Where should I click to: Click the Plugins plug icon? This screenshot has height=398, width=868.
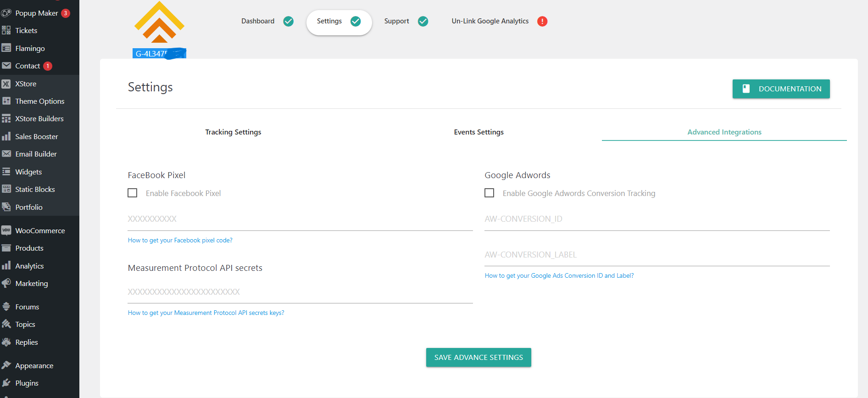tap(6, 383)
